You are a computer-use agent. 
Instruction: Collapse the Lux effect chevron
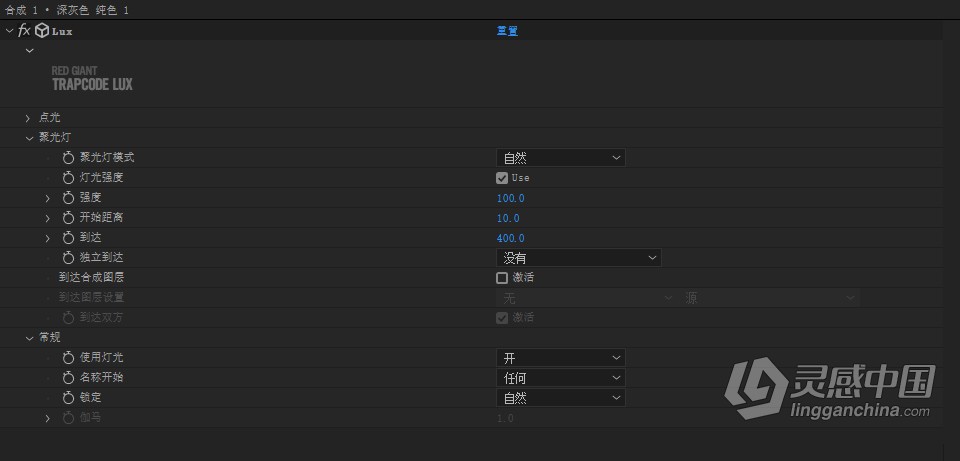(x=9, y=31)
